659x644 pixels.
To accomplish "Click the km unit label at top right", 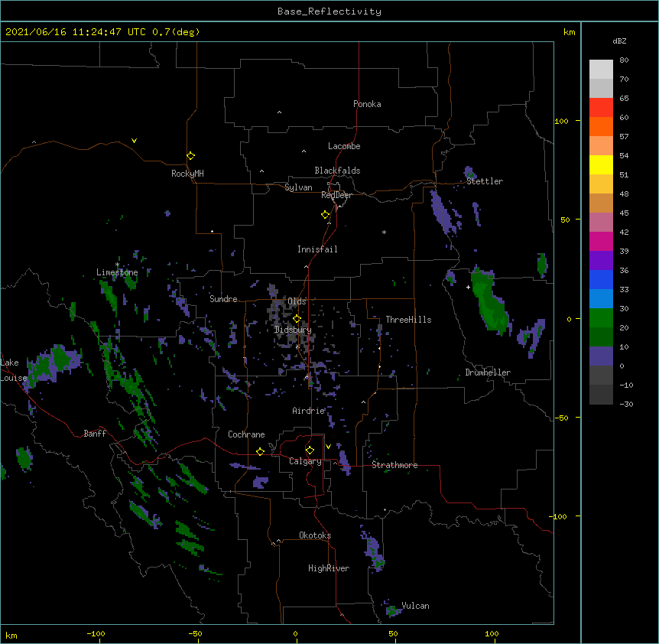I will click(x=569, y=32).
